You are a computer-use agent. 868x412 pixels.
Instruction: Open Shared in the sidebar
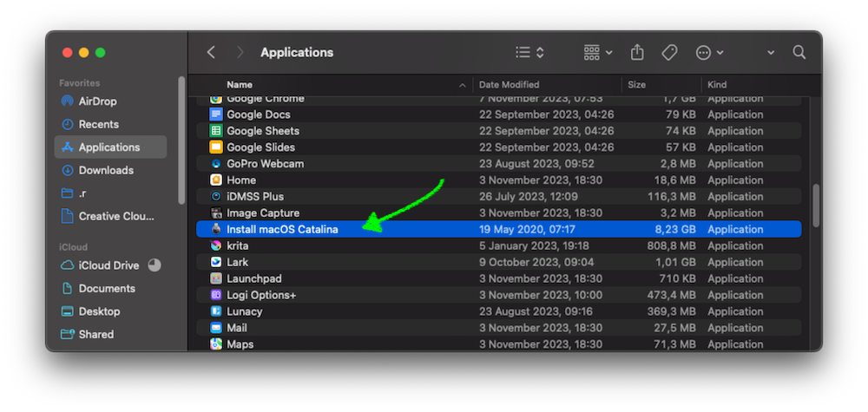point(95,335)
